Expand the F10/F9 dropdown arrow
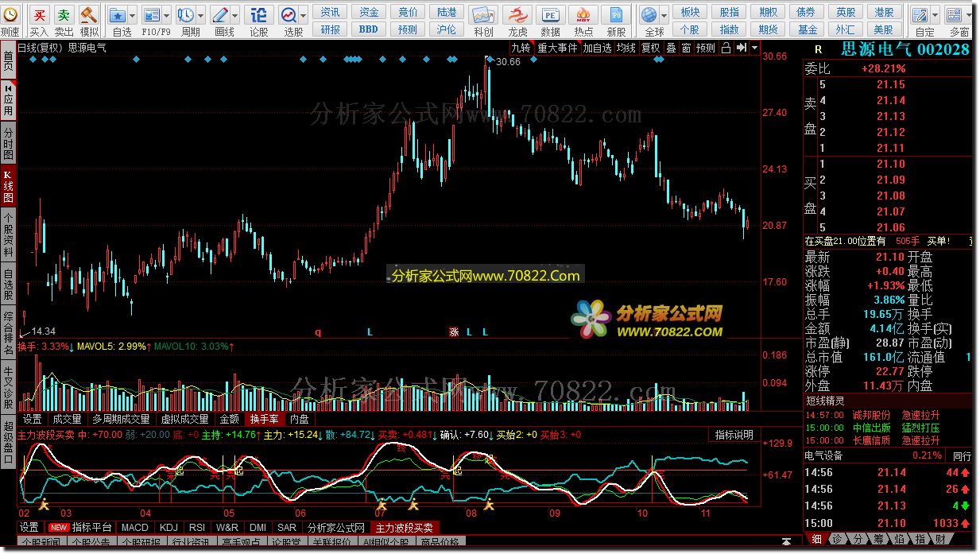 tap(166, 14)
